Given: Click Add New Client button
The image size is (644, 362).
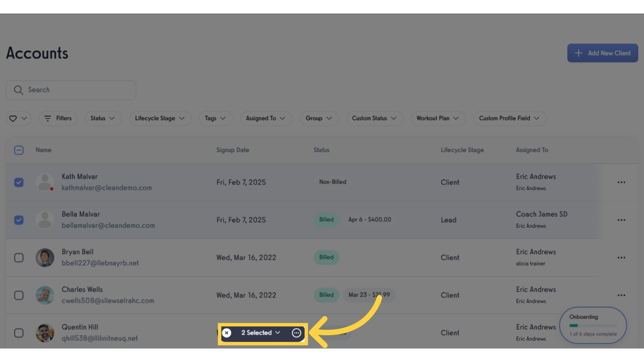Looking at the screenshot, I should tap(603, 53).
